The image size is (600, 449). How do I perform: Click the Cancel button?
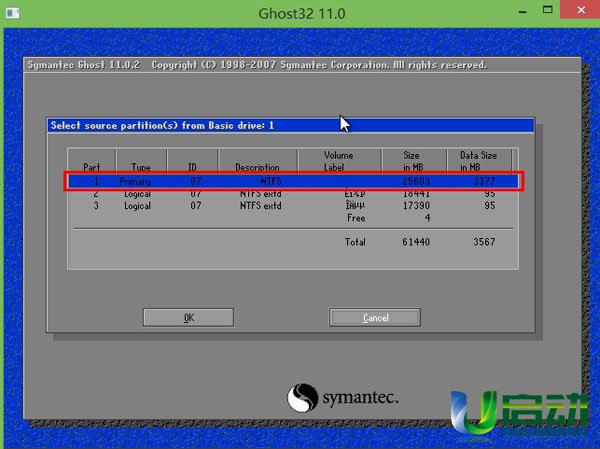click(375, 317)
